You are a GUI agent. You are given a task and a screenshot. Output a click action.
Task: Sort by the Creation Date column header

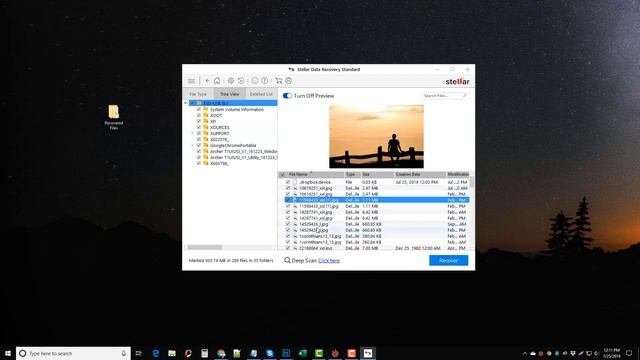[420, 174]
